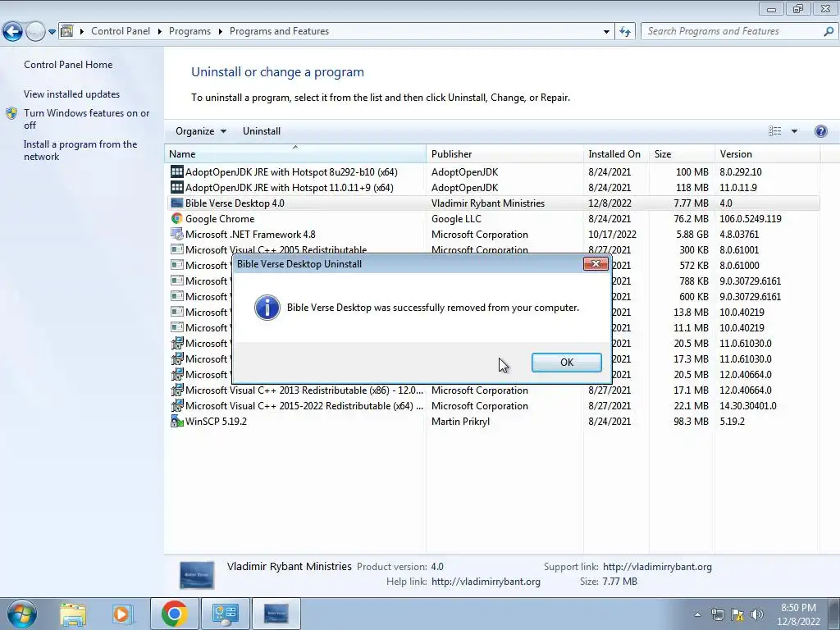Click the Microsoft .NET Framework 4.8 icon
This screenshot has width=840, height=630.
[x=177, y=234]
